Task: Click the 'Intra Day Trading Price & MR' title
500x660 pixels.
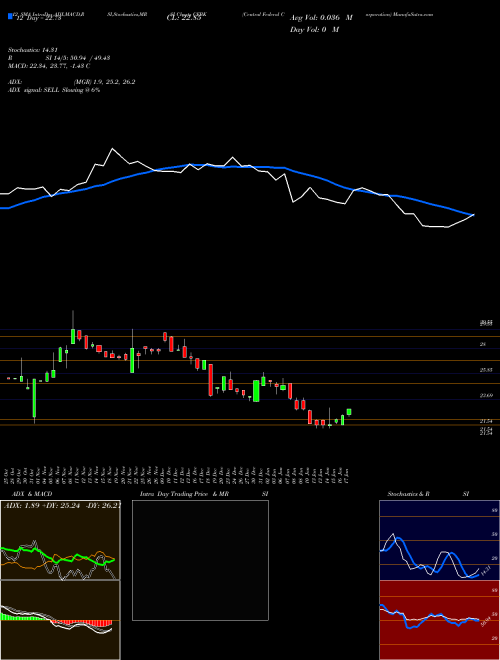Action: [184, 494]
